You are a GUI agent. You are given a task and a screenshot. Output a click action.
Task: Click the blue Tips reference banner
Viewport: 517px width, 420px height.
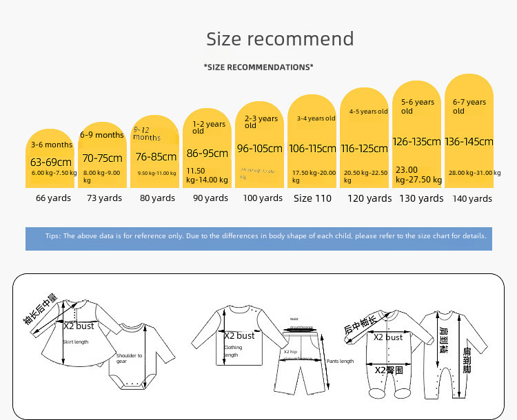(x=258, y=236)
